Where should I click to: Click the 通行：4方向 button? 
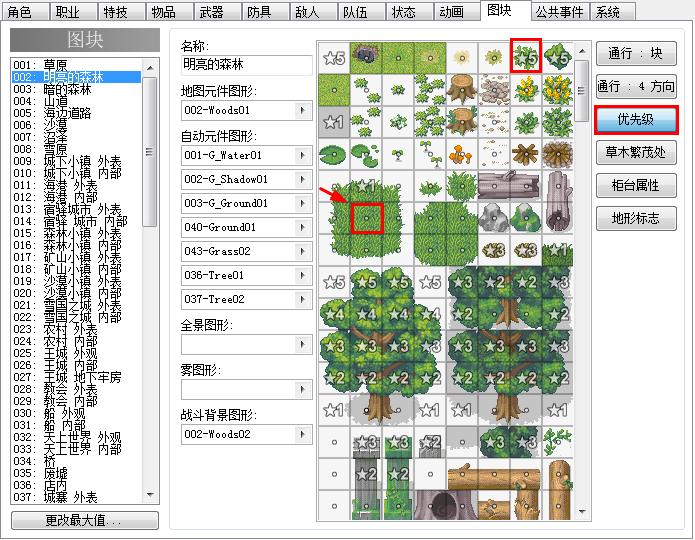coord(636,86)
